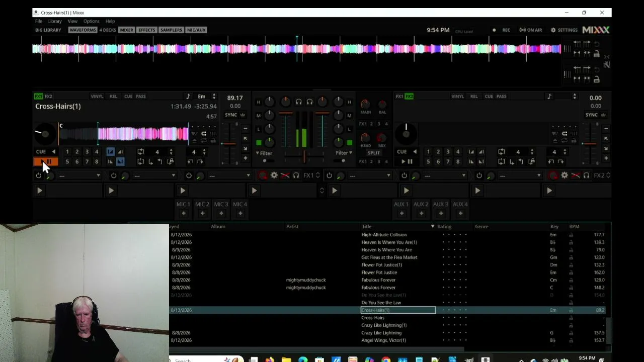Click the tempo fader on deck 1
The image size is (644, 362).
(x=228, y=144)
